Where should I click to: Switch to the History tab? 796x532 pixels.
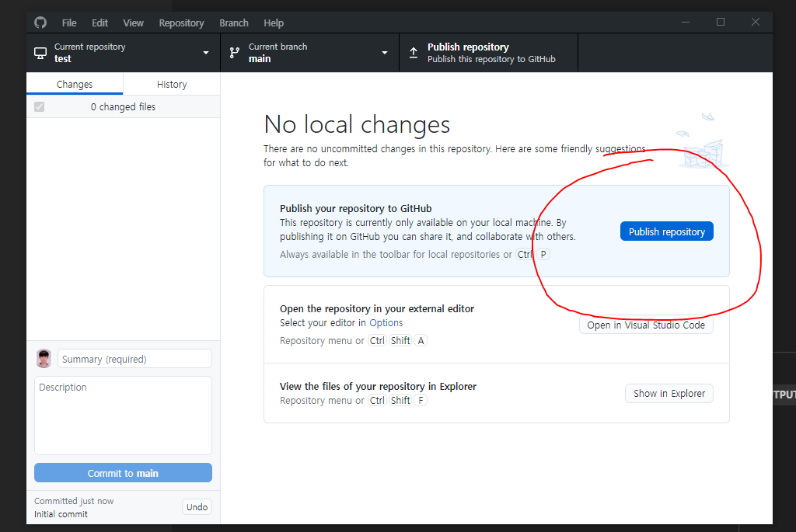pyautogui.click(x=172, y=84)
